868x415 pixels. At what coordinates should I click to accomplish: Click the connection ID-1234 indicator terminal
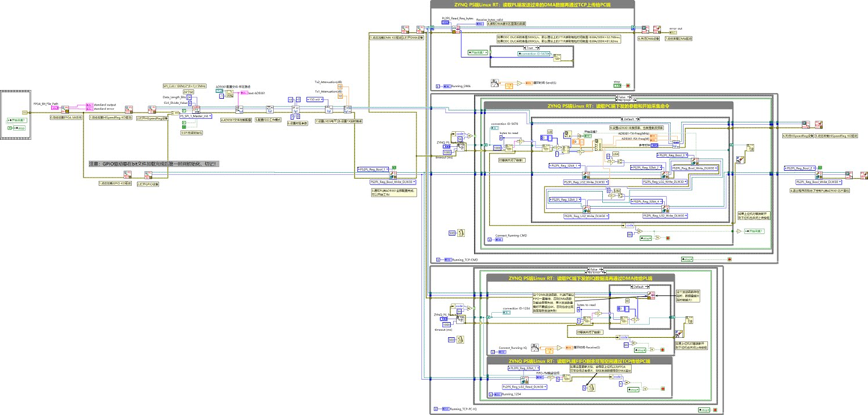506,312
